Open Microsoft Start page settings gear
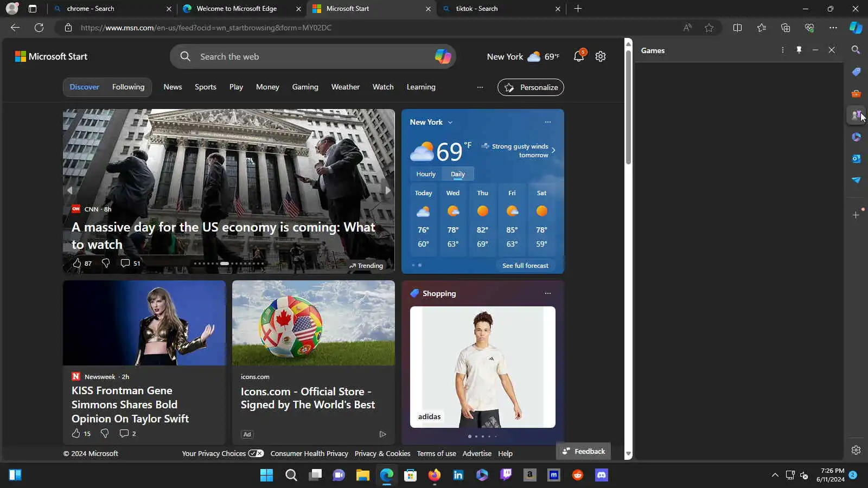This screenshot has height=488, width=868. [x=601, y=56]
